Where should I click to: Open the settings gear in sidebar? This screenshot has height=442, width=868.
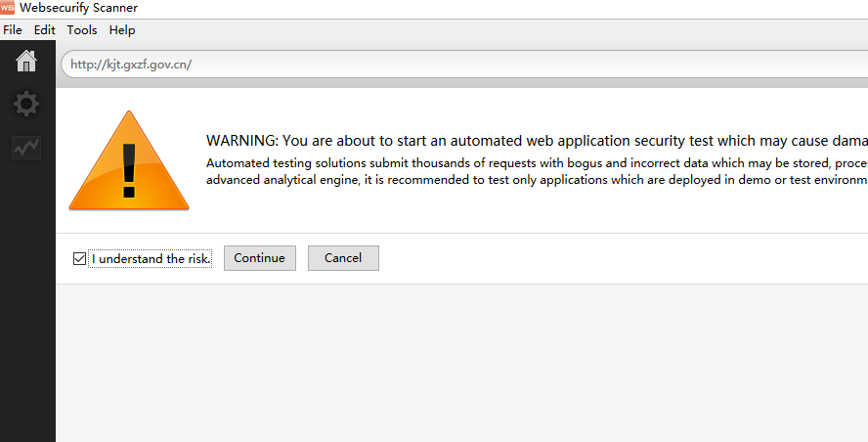tap(26, 104)
